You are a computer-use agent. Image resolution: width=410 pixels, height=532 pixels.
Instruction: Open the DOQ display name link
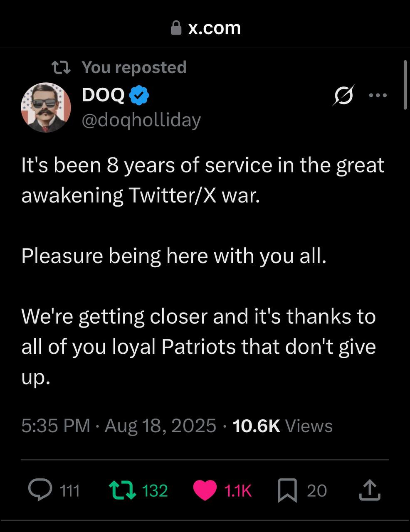[103, 96]
